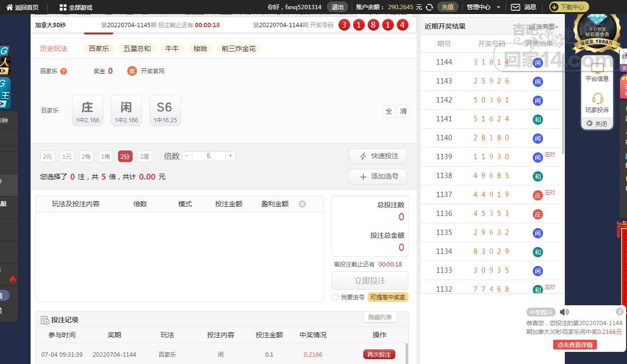
Task: Click the 快速投注 button
Action: point(378,156)
